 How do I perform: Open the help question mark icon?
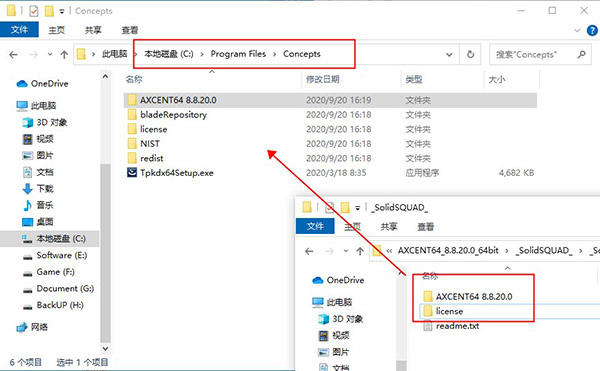[592, 30]
